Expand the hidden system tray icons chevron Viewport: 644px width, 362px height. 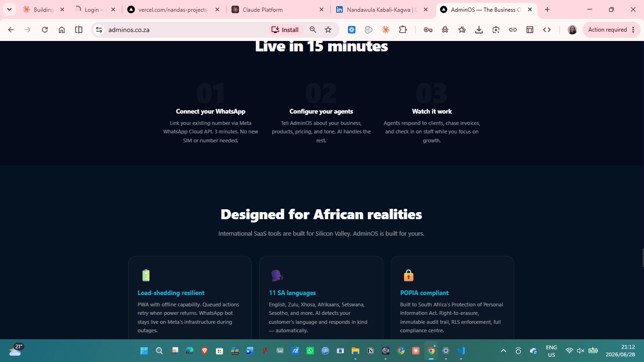coord(504,351)
